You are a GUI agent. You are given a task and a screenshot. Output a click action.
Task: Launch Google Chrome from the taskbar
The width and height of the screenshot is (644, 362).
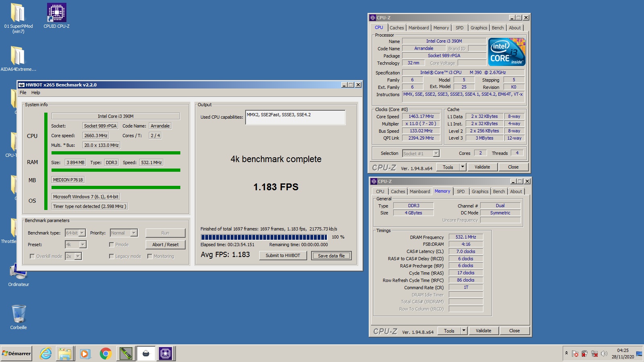[105, 354]
